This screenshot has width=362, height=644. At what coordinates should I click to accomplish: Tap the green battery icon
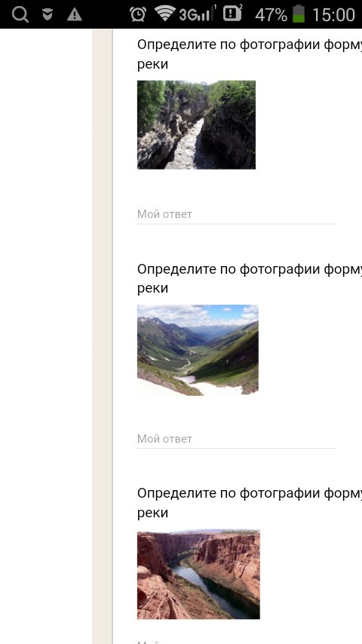pyautogui.click(x=299, y=14)
